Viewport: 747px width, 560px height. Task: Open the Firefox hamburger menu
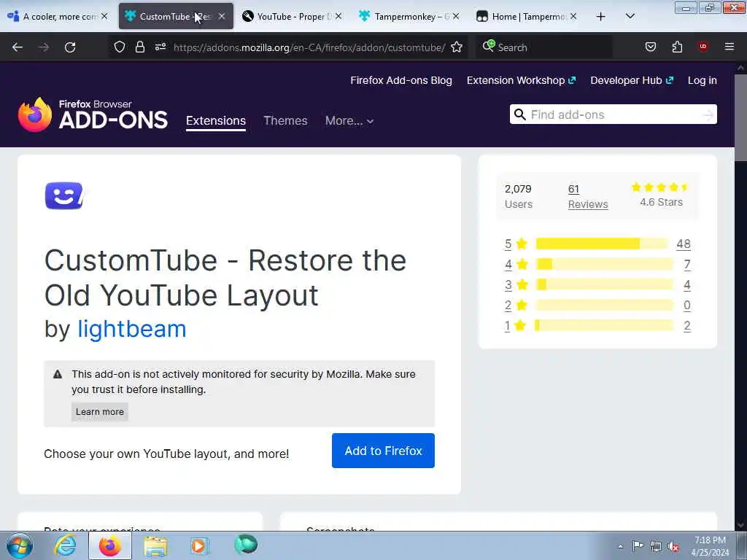729,47
